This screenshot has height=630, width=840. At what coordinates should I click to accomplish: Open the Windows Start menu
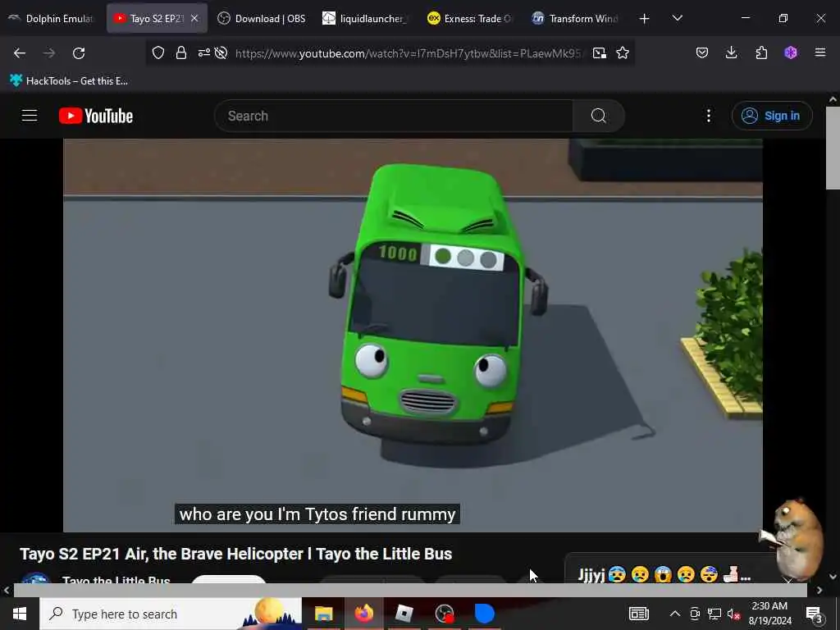click(20, 614)
